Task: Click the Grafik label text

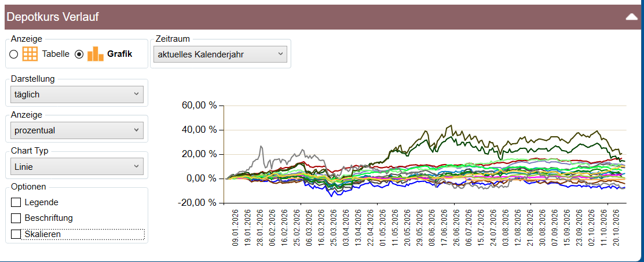Action: (119, 54)
